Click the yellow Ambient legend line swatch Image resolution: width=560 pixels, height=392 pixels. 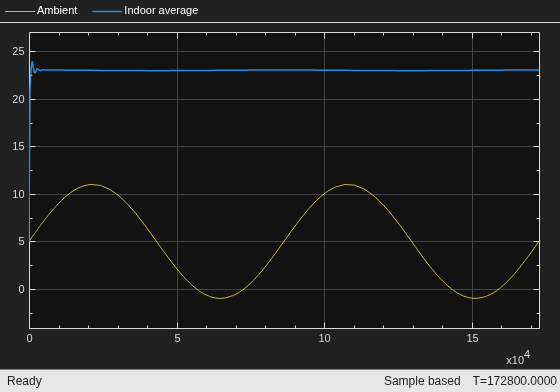coord(20,11)
